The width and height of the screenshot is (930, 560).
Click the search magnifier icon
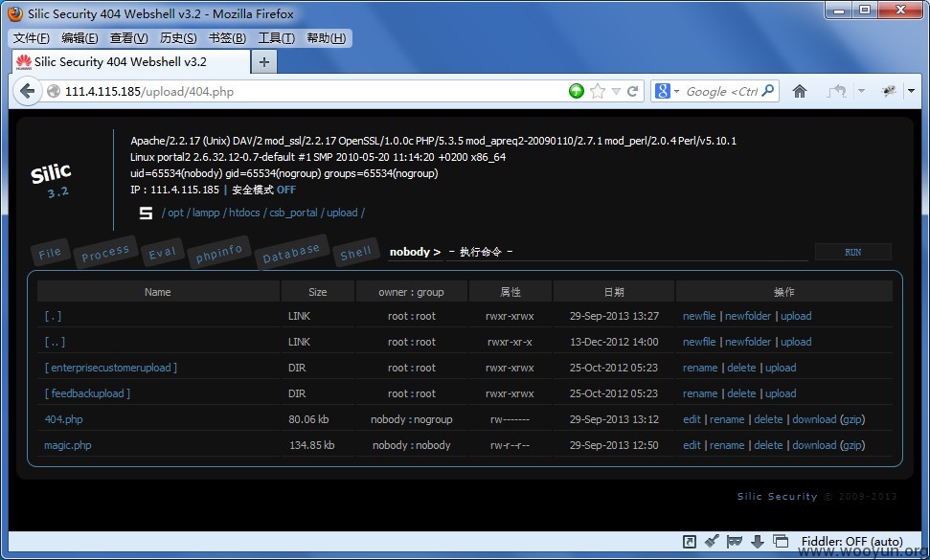[x=768, y=91]
